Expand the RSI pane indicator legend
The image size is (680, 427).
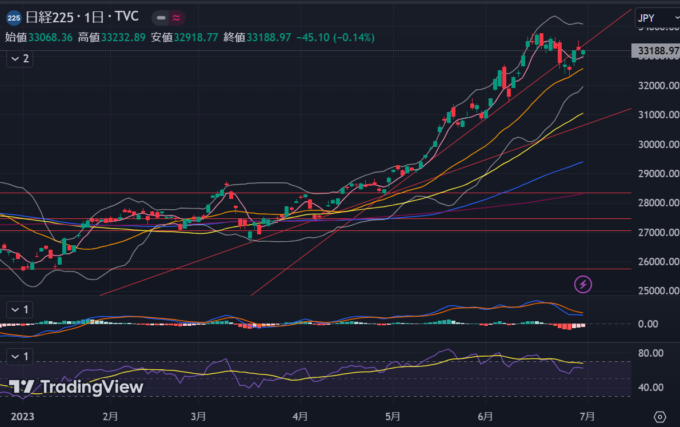(x=19, y=356)
